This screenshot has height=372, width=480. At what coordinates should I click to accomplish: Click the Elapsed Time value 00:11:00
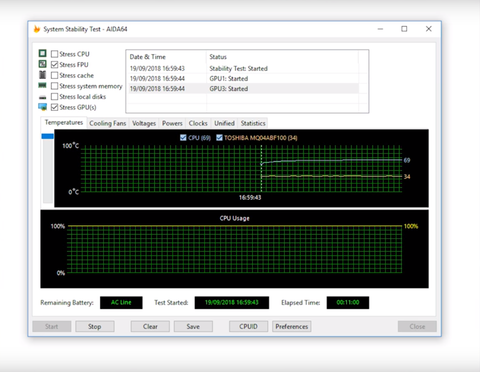pos(348,303)
